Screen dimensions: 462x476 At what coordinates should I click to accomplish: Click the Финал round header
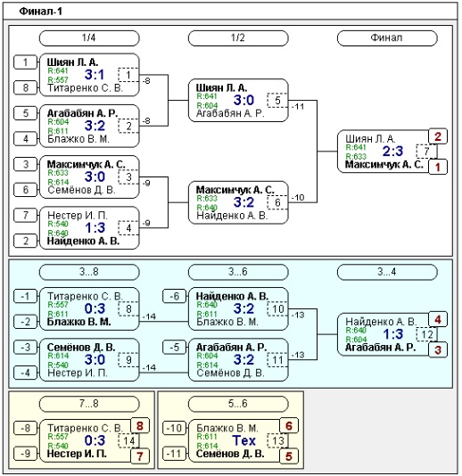pyautogui.click(x=387, y=38)
